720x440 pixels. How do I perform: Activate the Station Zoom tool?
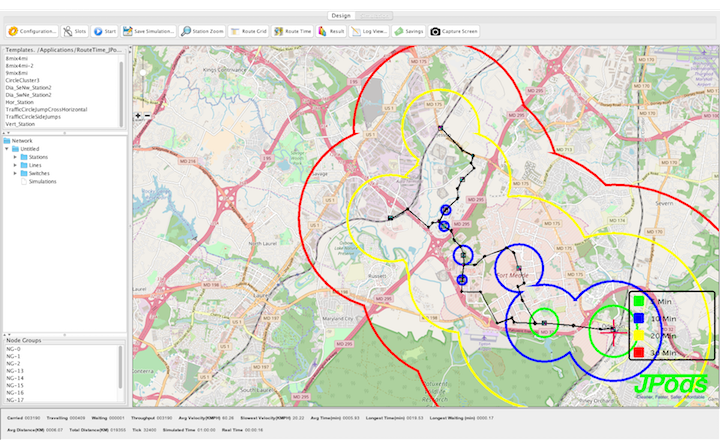coord(203,31)
